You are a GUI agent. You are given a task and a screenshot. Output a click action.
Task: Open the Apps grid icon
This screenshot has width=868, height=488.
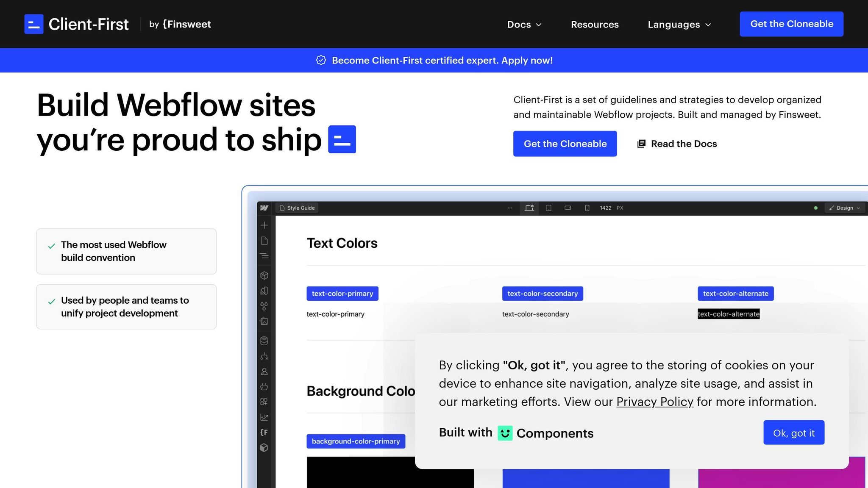[264, 402]
